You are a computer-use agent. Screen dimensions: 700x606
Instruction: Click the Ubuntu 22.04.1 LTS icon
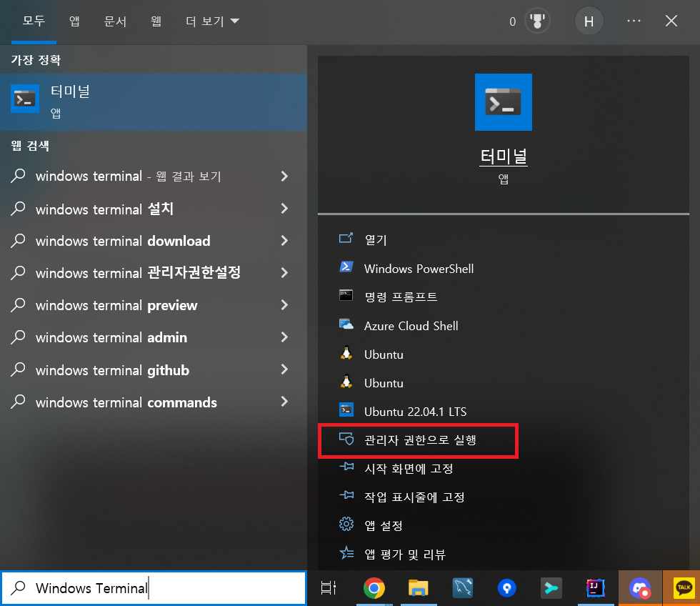346,409
